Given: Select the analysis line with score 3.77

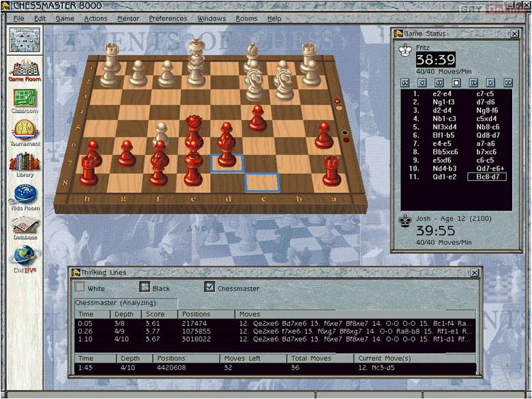Looking at the screenshot, I should click(275, 331).
